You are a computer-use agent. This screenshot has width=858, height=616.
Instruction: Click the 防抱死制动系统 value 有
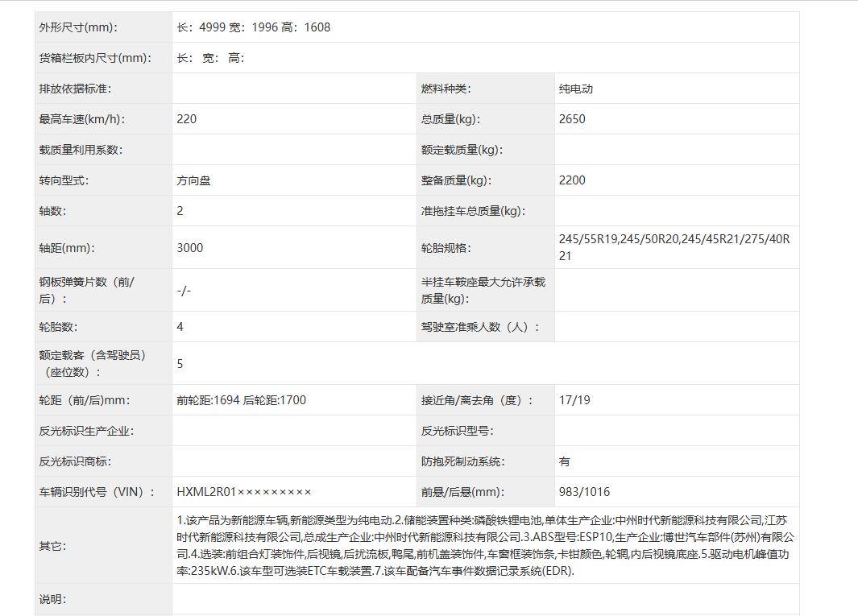[564, 461]
